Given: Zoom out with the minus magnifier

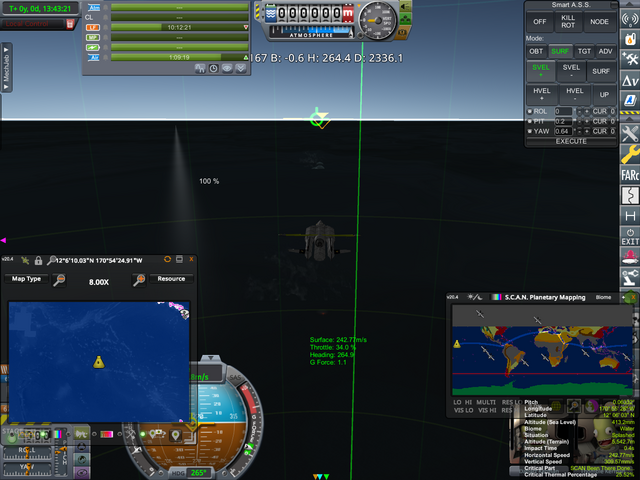Looking at the screenshot, I should pyautogui.click(x=60, y=280).
